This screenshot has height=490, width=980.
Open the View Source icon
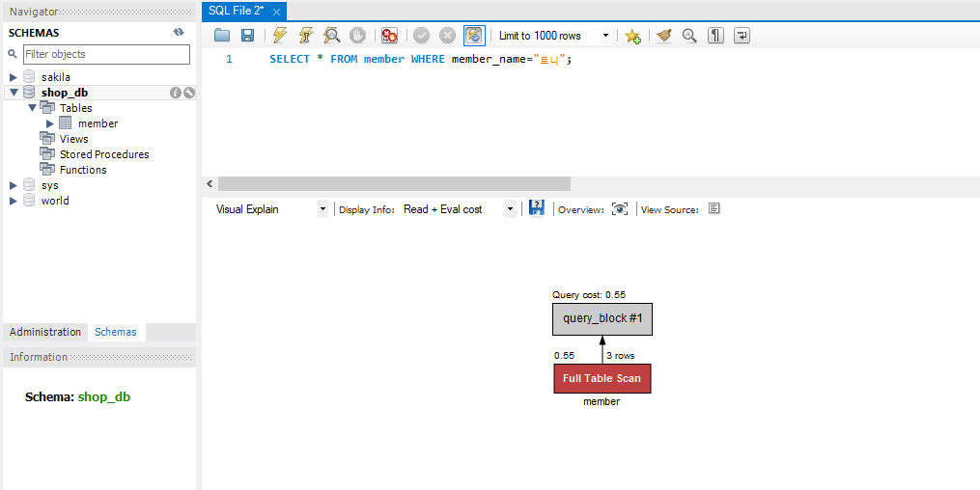[714, 208]
